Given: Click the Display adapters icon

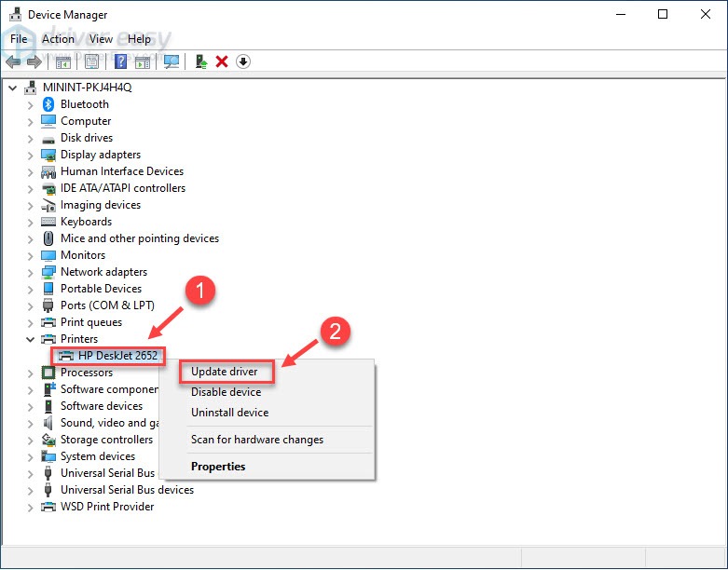Looking at the screenshot, I should point(48,155).
